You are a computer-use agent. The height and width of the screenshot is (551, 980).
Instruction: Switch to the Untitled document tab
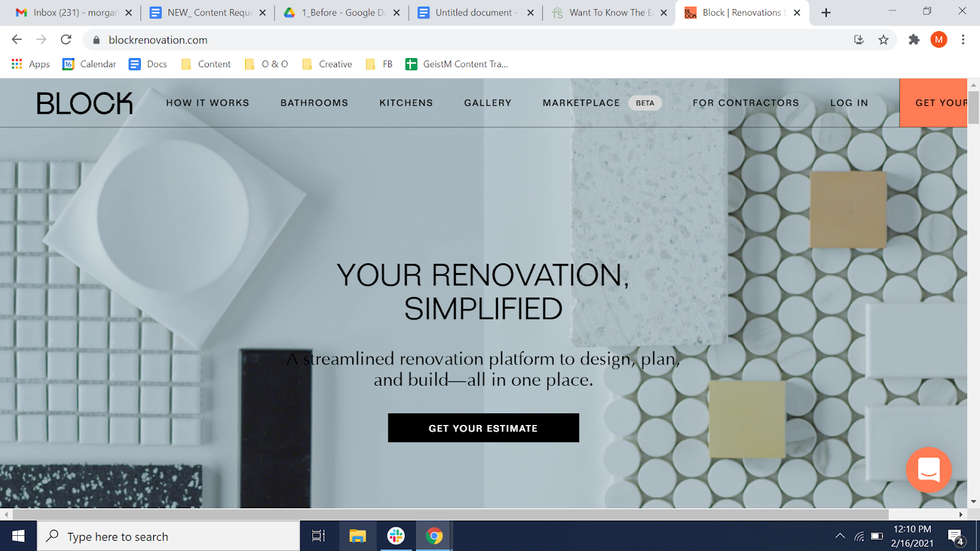pyautogui.click(x=475, y=12)
